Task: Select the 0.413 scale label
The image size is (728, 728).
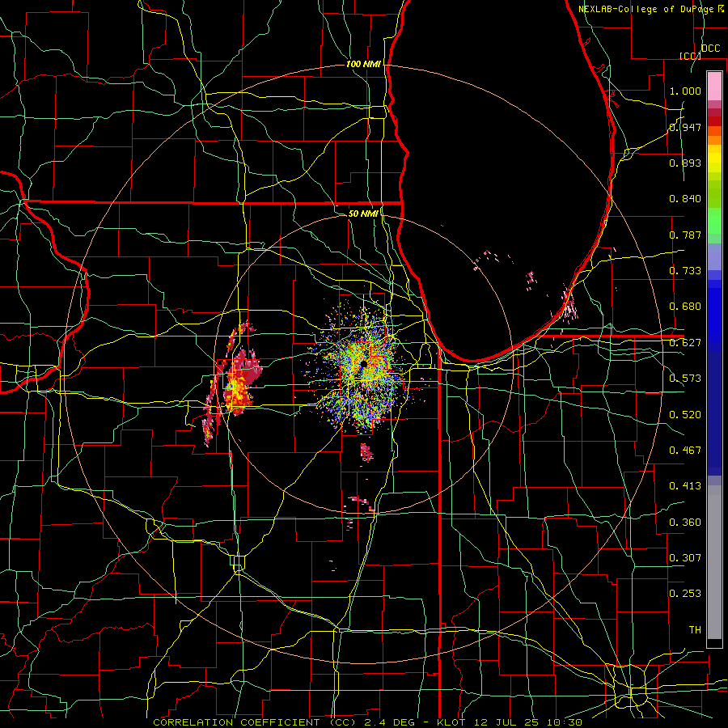Action: (x=685, y=485)
